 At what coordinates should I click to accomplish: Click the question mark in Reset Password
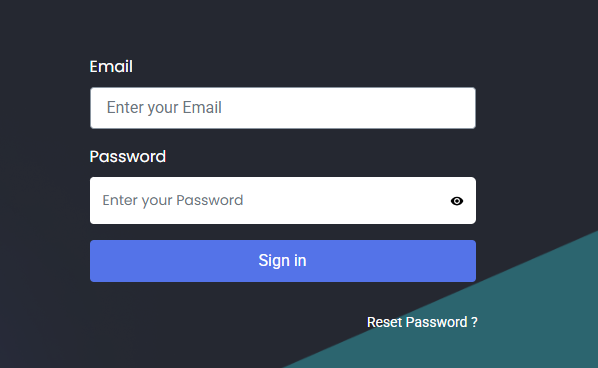pos(474,322)
